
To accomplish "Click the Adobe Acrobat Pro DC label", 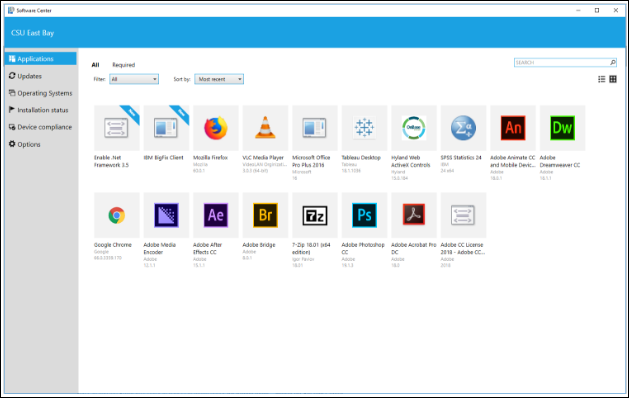I will 414,248.
